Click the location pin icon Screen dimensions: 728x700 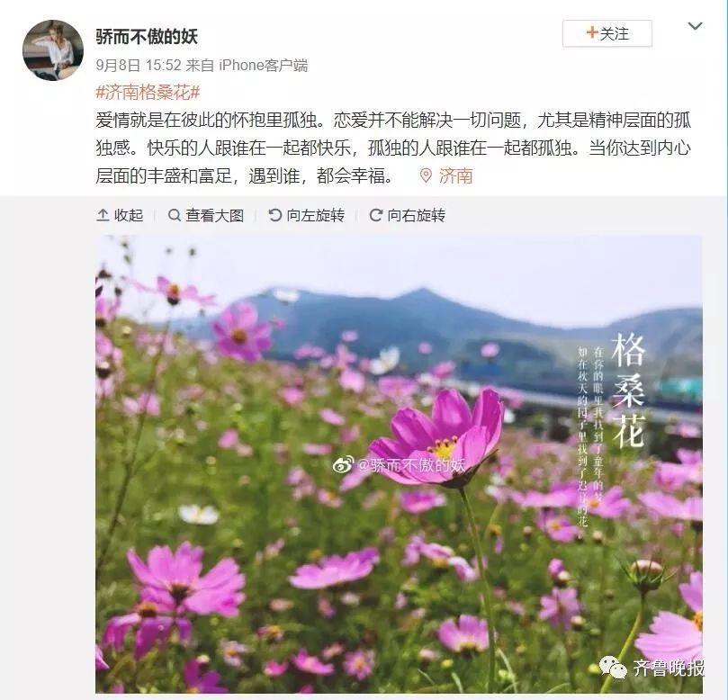click(x=426, y=176)
